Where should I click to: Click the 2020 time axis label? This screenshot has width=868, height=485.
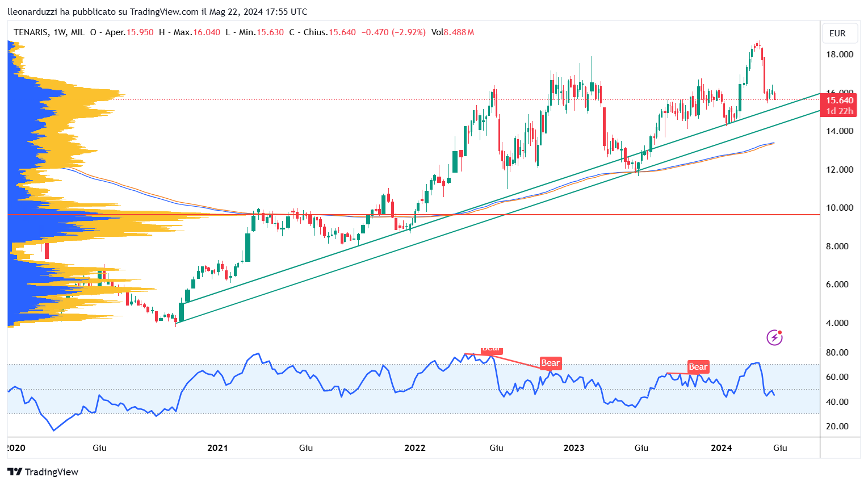pyautogui.click(x=16, y=448)
